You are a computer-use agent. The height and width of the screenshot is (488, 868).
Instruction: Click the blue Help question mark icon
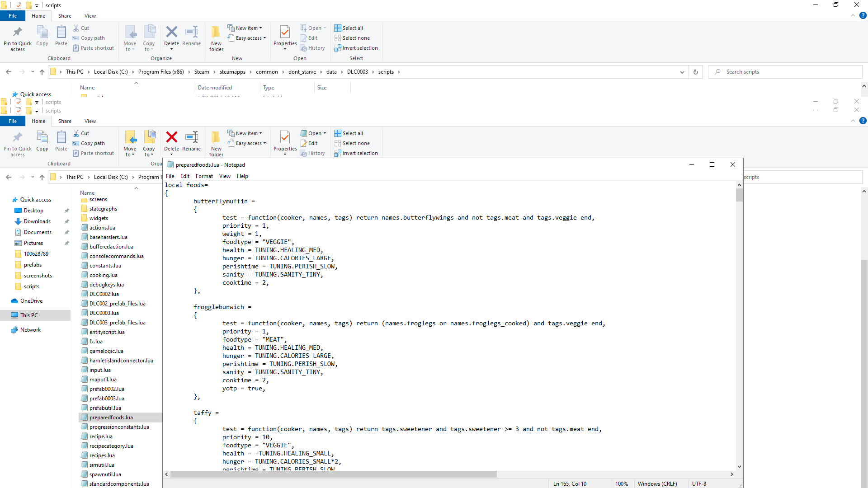pyautogui.click(x=863, y=121)
